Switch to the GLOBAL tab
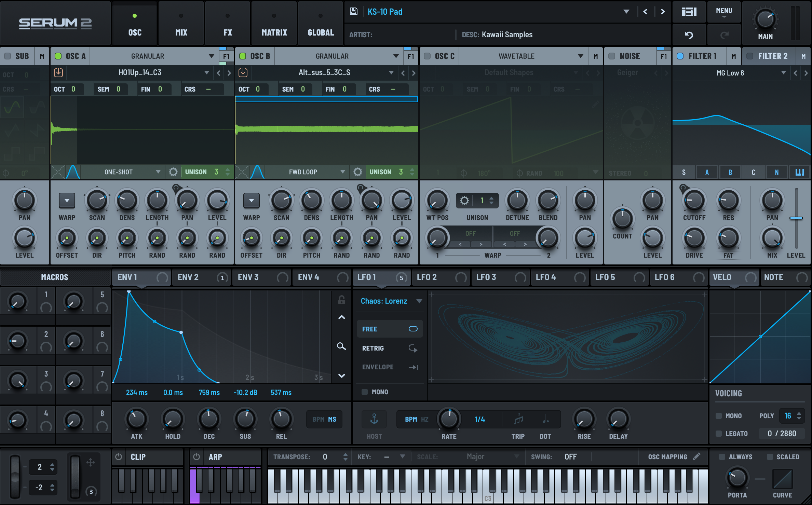812x505 pixels. tap(321, 23)
